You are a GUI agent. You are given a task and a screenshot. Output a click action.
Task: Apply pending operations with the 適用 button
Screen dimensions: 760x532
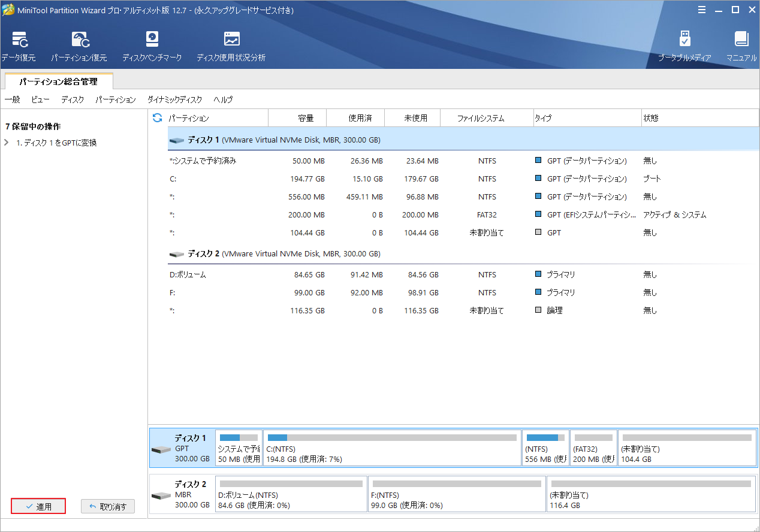coord(38,506)
